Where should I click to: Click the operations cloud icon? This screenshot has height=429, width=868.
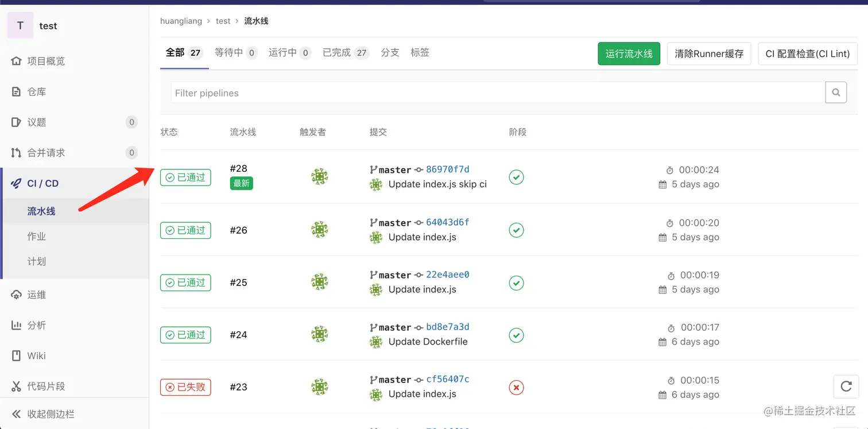click(16, 295)
